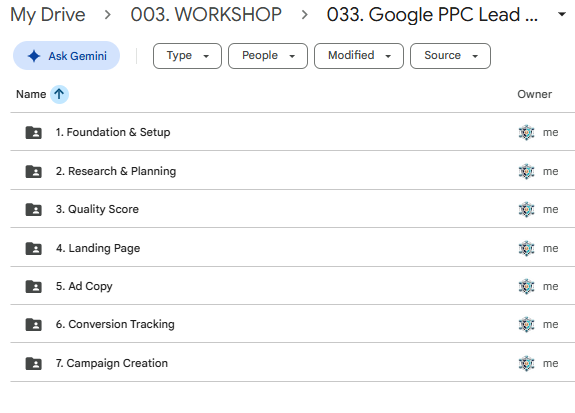Click the Ask Gemini button

coord(66,56)
